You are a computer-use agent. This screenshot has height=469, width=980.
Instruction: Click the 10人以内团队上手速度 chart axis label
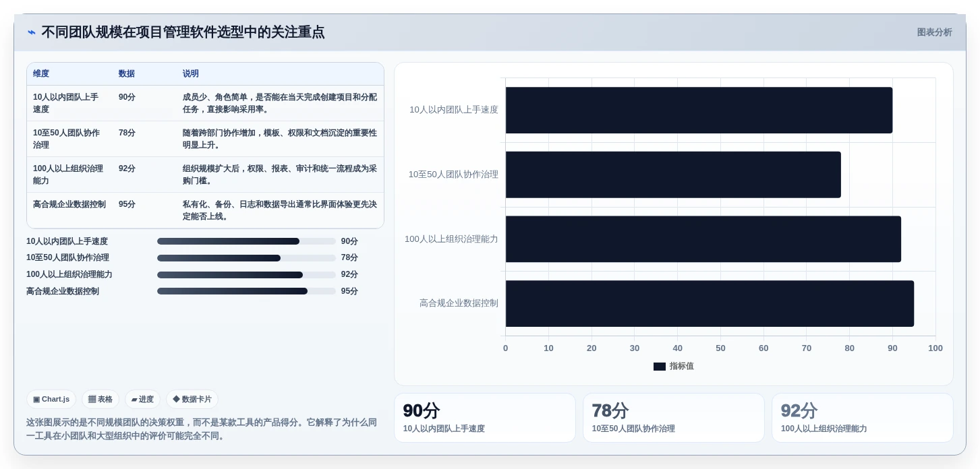click(454, 110)
